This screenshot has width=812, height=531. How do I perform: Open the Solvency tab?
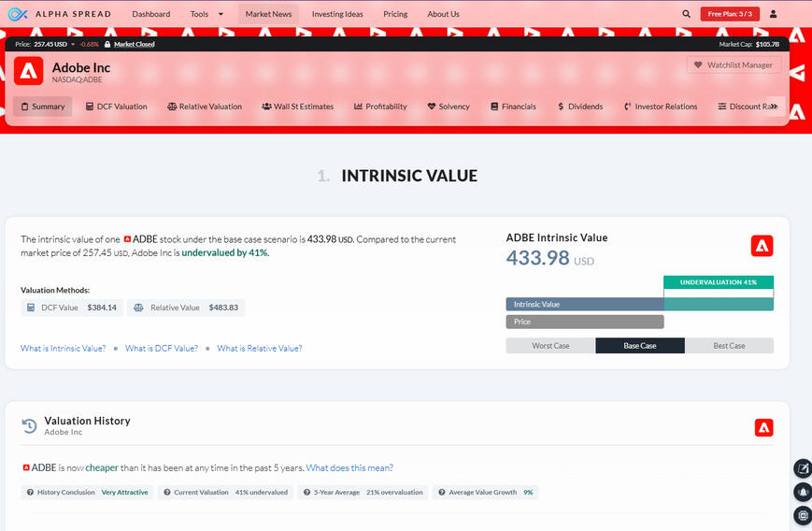click(x=449, y=107)
